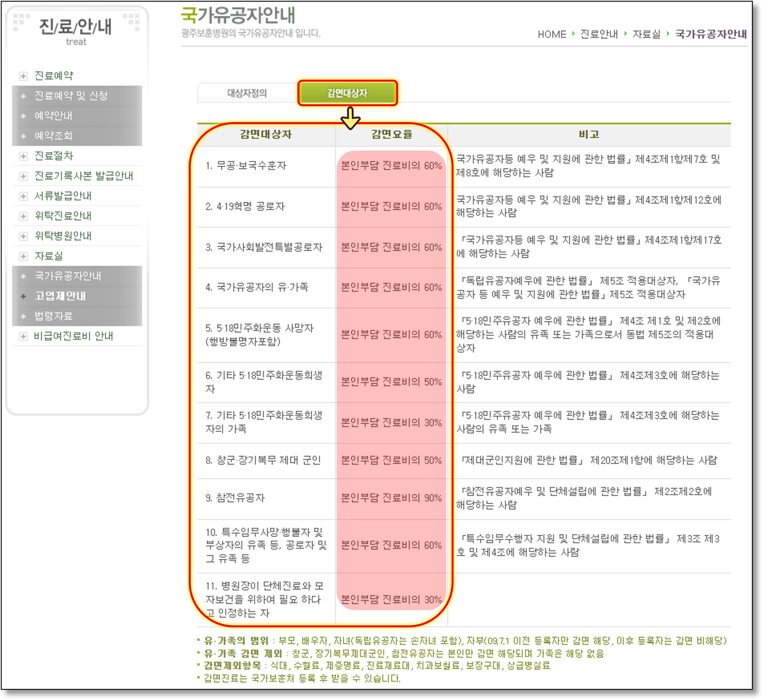
Task: Select the 감면대상자 tab
Action: click(x=347, y=93)
